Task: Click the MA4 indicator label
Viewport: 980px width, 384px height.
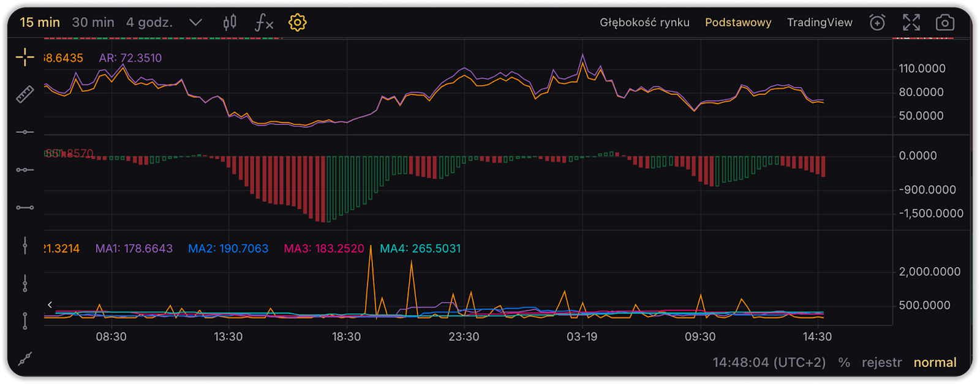Action: click(x=420, y=249)
